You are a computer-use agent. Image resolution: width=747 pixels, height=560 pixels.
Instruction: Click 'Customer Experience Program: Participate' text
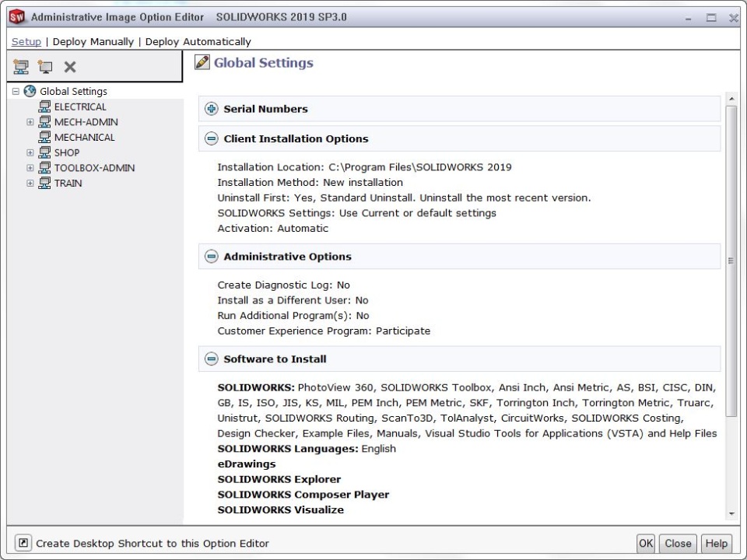(324, 331)
